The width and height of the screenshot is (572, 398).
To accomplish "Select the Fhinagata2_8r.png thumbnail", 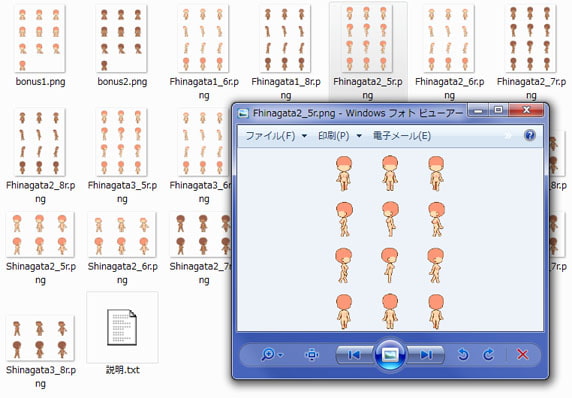I will click(40, 142).
